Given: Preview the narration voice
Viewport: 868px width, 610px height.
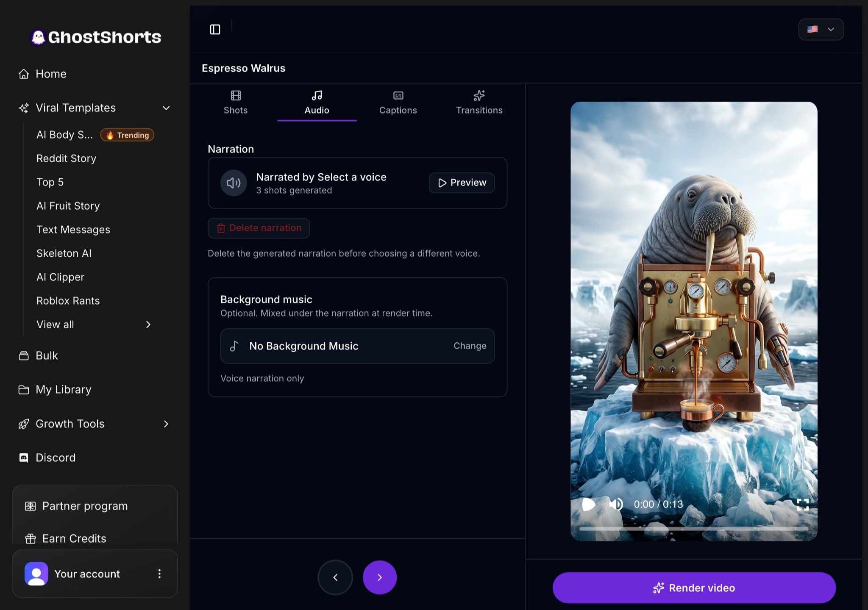Looking at the screenshot, I should tap(462, 183).
